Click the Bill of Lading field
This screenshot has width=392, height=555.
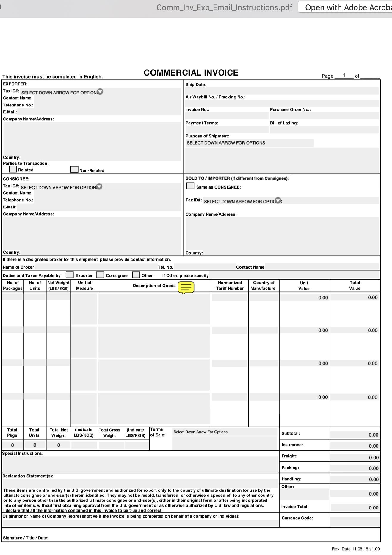pos(324,129)
